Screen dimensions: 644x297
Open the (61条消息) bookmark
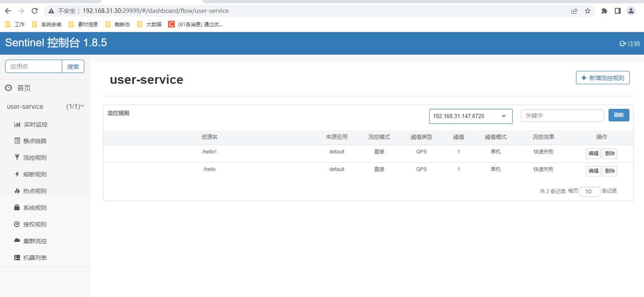(196, 24)
